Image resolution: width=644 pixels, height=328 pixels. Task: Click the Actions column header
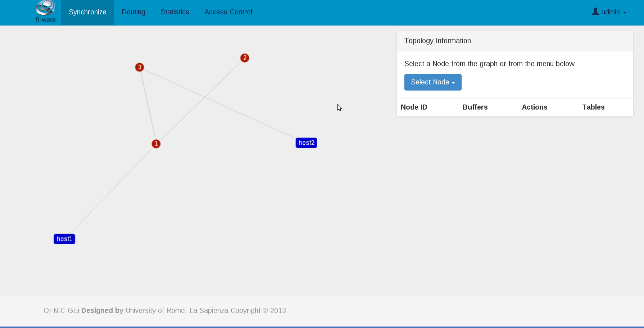pos(535,107)
